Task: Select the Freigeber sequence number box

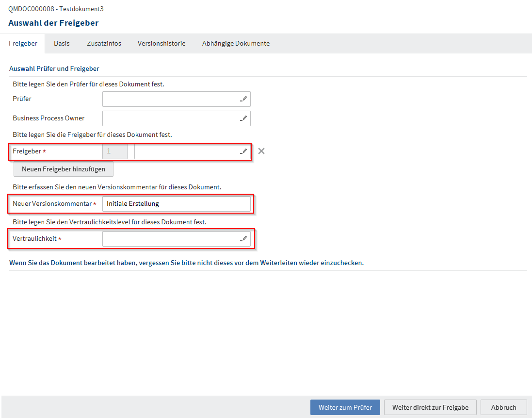Action: (115, 151)
